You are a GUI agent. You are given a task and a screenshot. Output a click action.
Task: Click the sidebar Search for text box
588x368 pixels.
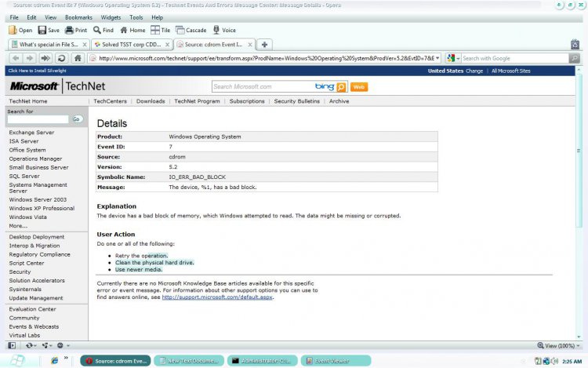point(38,119)
